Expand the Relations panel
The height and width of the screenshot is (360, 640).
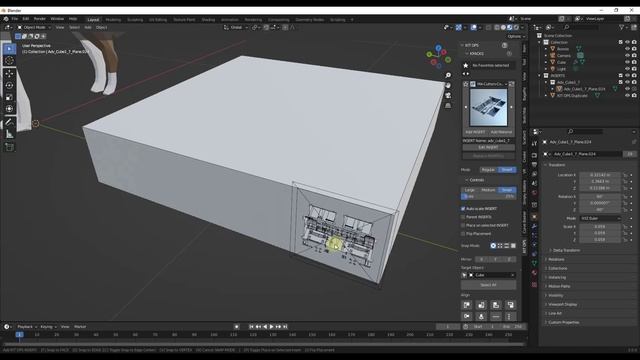(x=555, y=260)
